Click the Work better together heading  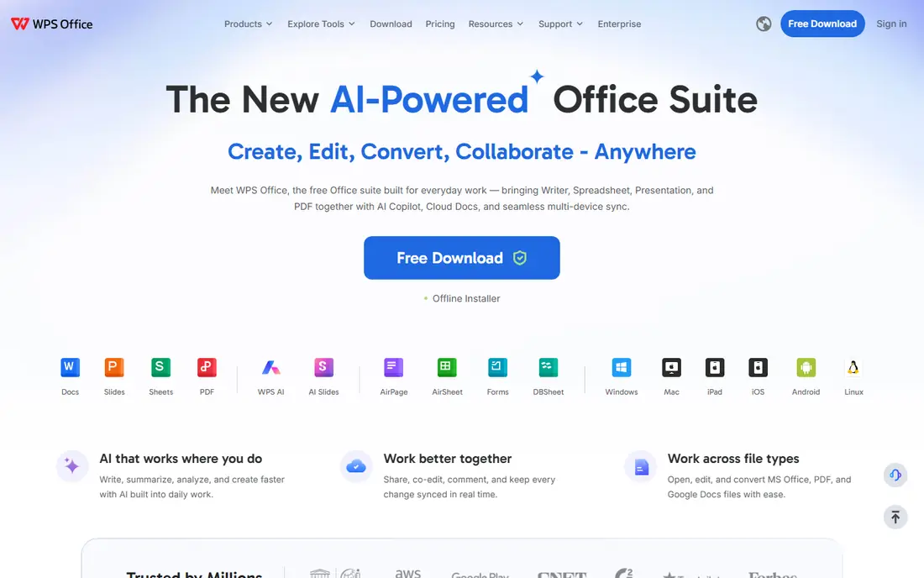tap(447, 459)
